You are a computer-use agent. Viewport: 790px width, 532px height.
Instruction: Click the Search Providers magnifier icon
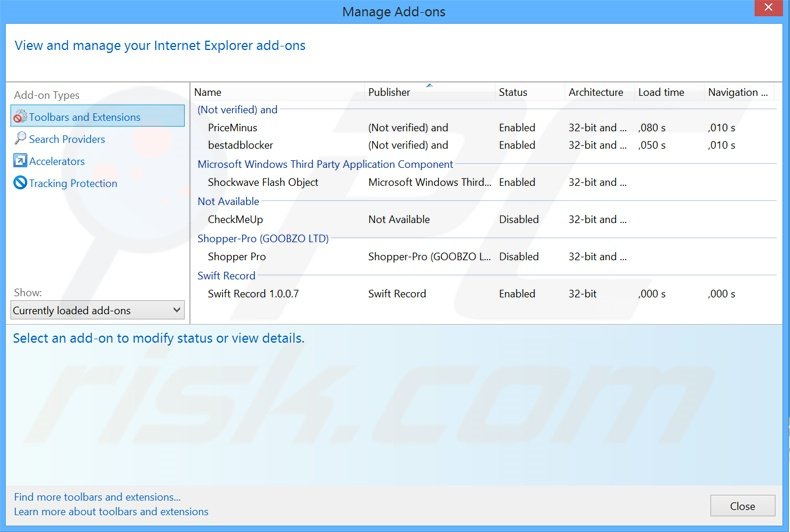tap(20, 138)
